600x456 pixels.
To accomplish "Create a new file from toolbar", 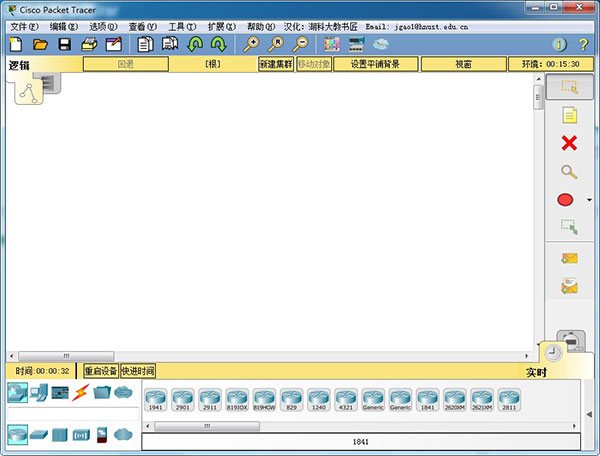I will coord(16,44).
